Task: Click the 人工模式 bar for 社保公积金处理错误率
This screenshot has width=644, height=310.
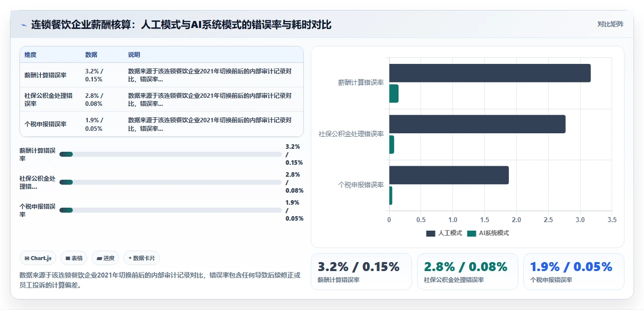Action: coord(477,124)
